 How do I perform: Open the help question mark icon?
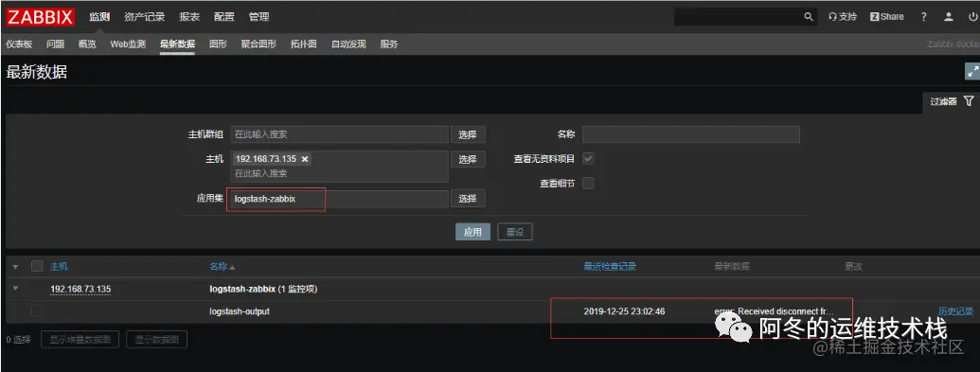coord(924,17)
